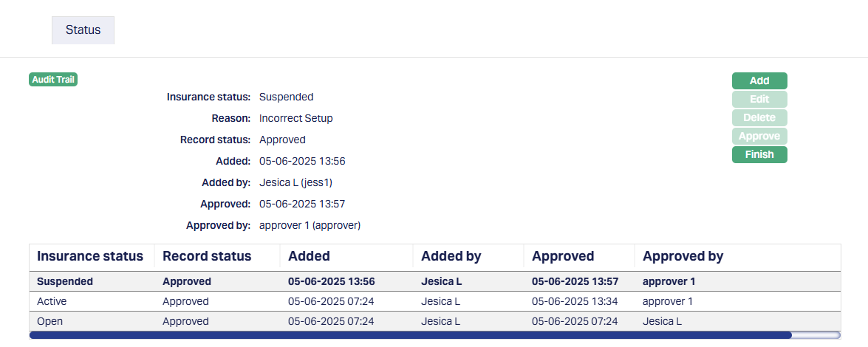This screenshot has width=868, height=347.
Task: Sort by Approved column header
Action: click(563, 256)
